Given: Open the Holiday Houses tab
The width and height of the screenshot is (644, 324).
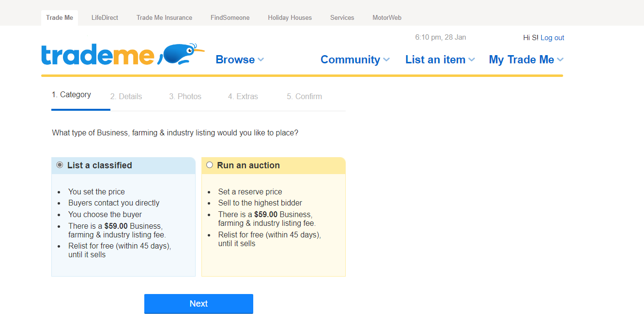Looking at the screenshot, I should pyautogui.click(x=290, y=18).
